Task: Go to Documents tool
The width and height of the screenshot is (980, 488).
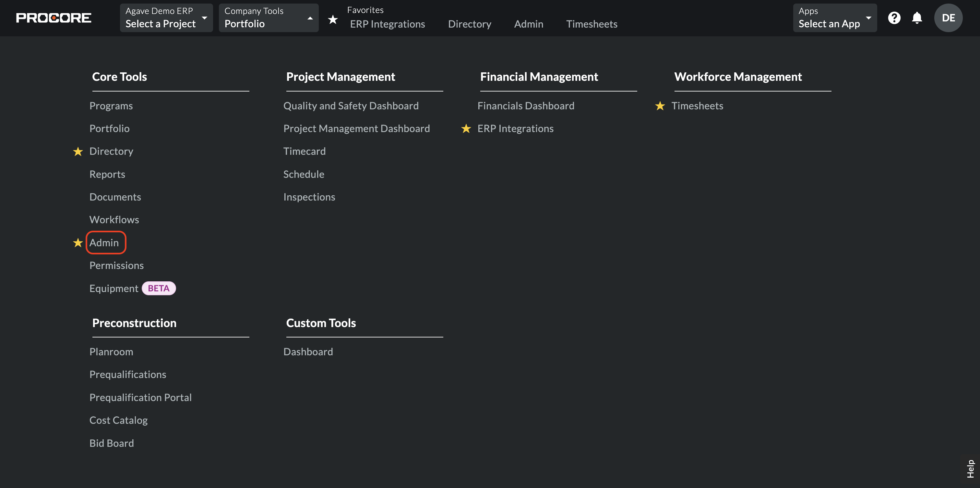Action: pos(115,197)
